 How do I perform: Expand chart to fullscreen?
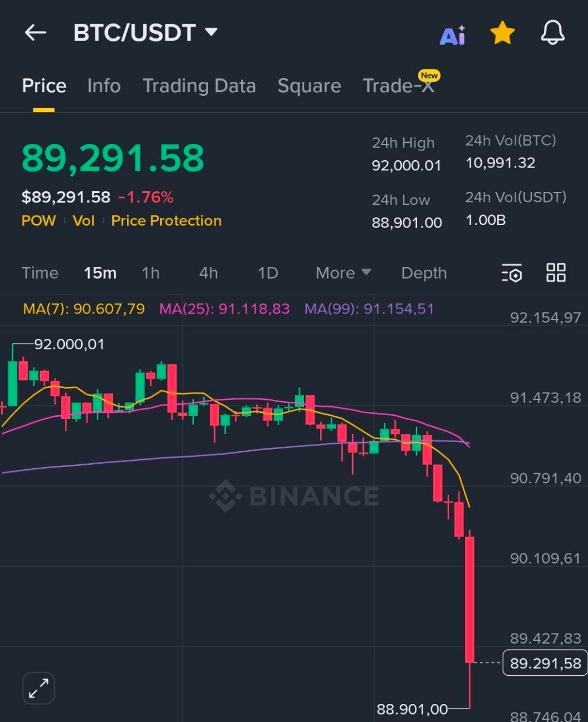point(38,688)
